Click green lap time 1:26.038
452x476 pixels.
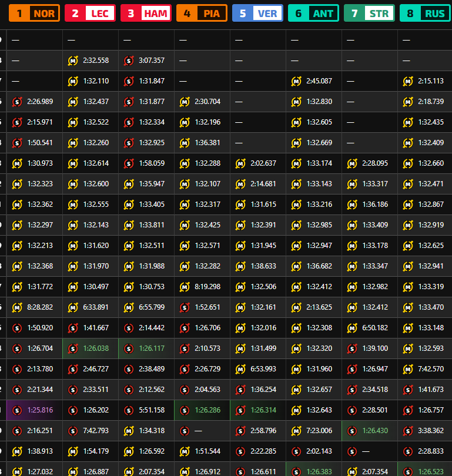(x=96, y=348)
